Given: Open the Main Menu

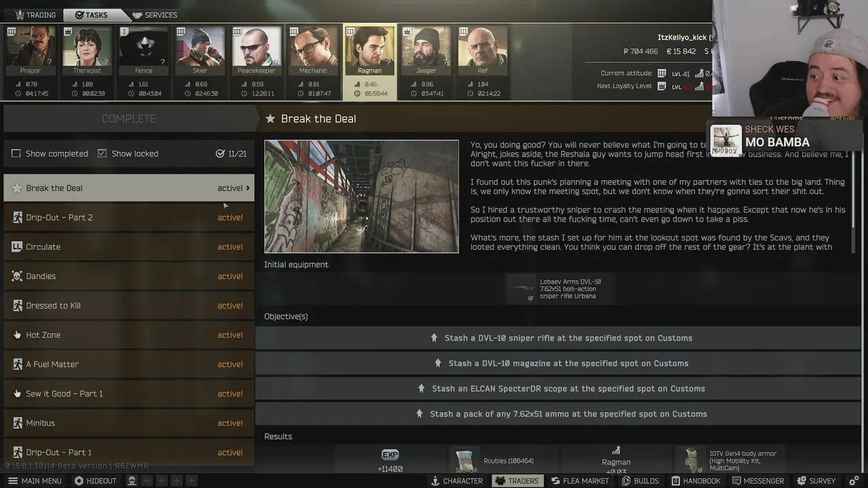Looking at the screenshot, I should coord(34,481).
